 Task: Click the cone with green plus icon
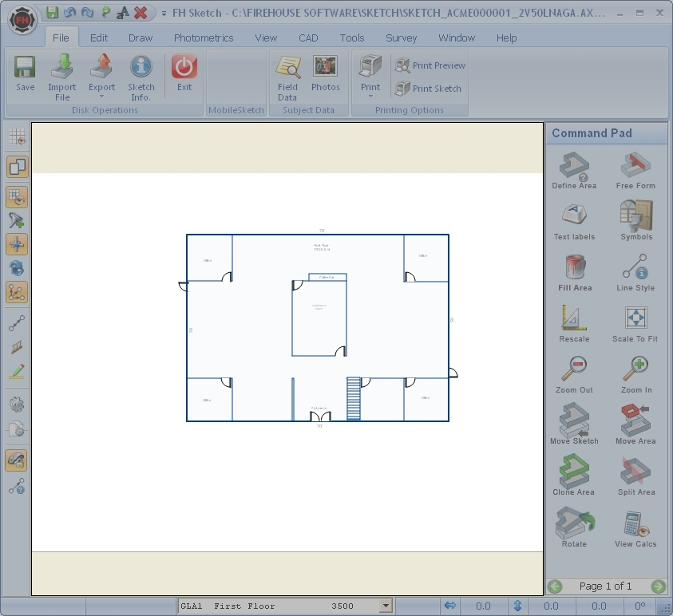[17, 220]
